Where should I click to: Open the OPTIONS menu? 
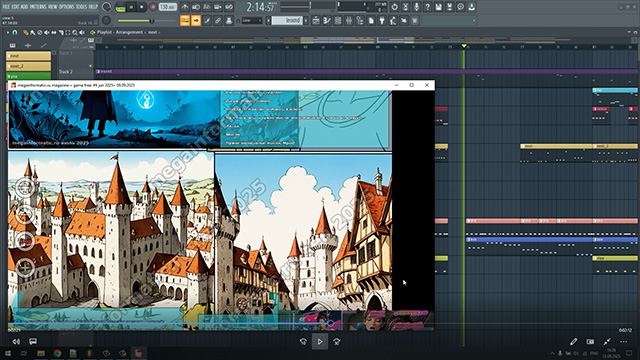(x=67, y=7)
